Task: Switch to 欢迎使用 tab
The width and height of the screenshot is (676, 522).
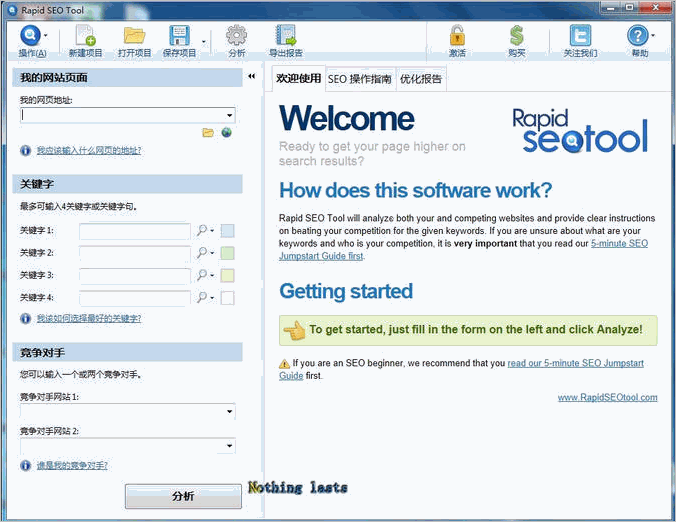Action: point(298,78)
